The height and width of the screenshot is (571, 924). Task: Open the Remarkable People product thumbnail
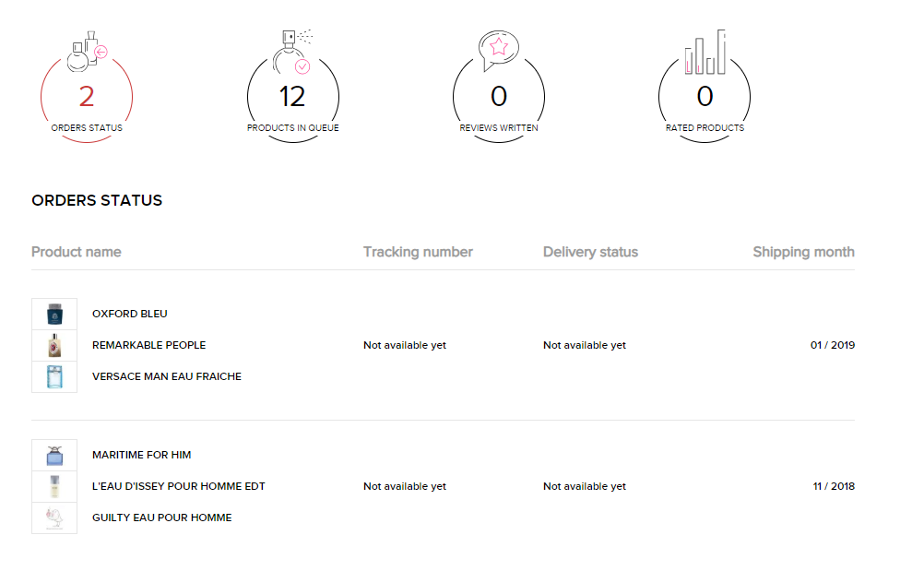[54, 345]
